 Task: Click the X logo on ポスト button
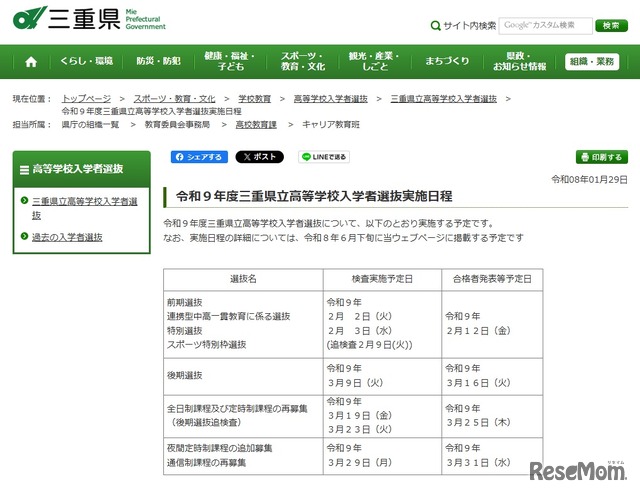point(247,157)
